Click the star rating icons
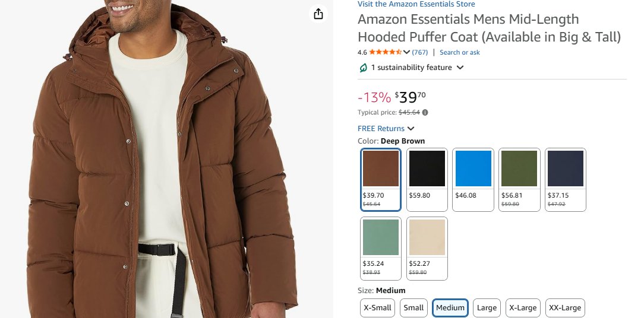This screenshot has height=318, width=644. (385, 52)
